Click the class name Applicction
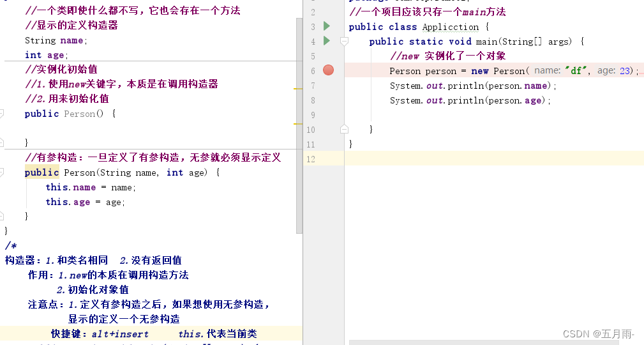Viewport: 644px width, 345px height. [451, 27]
